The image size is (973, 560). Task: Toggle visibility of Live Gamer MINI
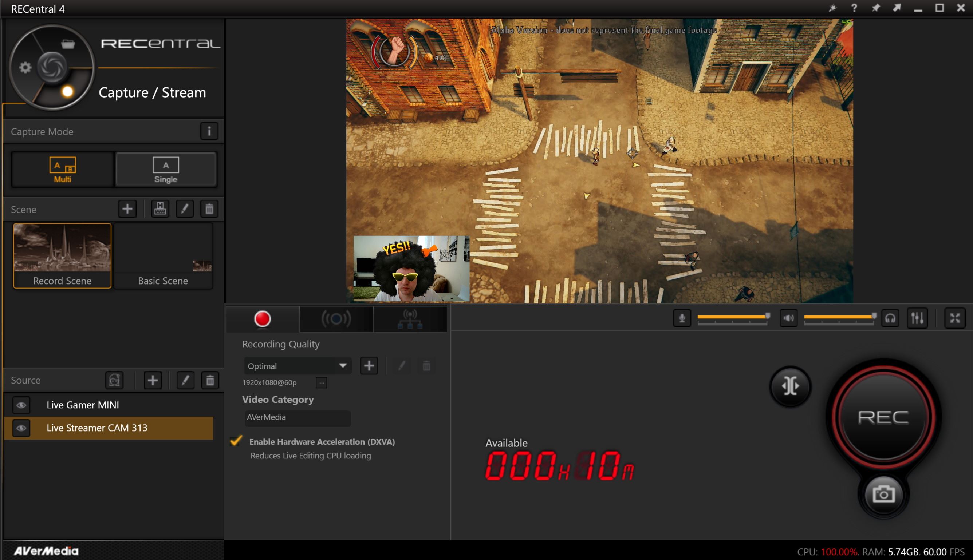pos(21,405)
